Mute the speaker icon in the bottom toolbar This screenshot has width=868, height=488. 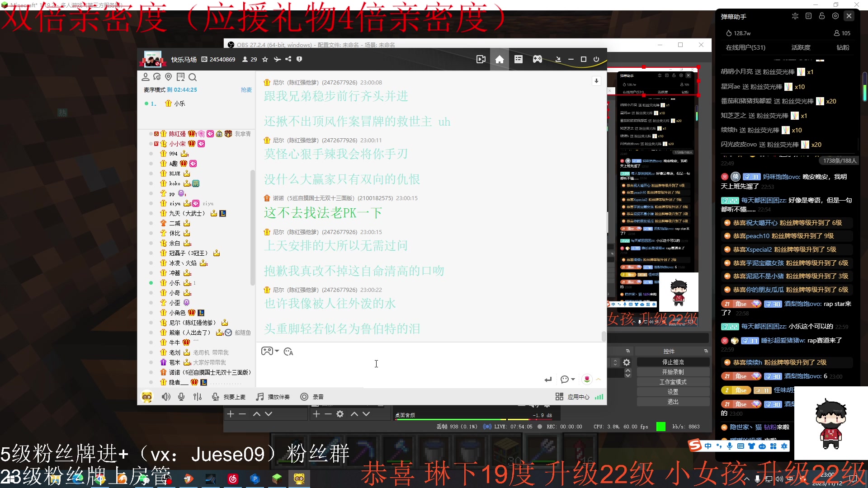pos(166,397)
